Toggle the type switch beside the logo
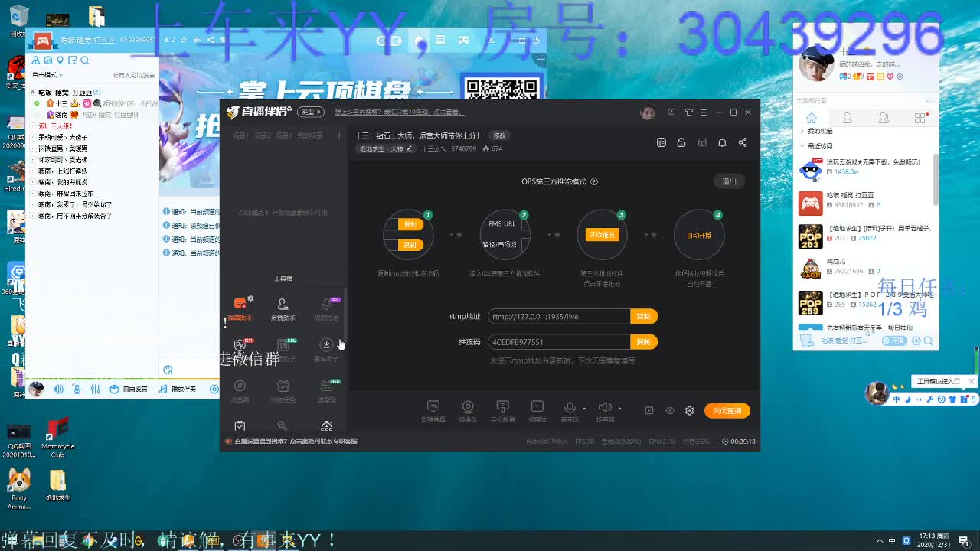 (x=312, y=112)
